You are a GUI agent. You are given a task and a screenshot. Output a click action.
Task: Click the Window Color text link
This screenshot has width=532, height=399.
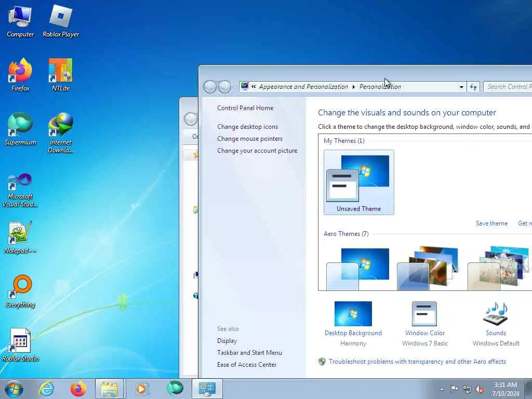tap(425, 333)
